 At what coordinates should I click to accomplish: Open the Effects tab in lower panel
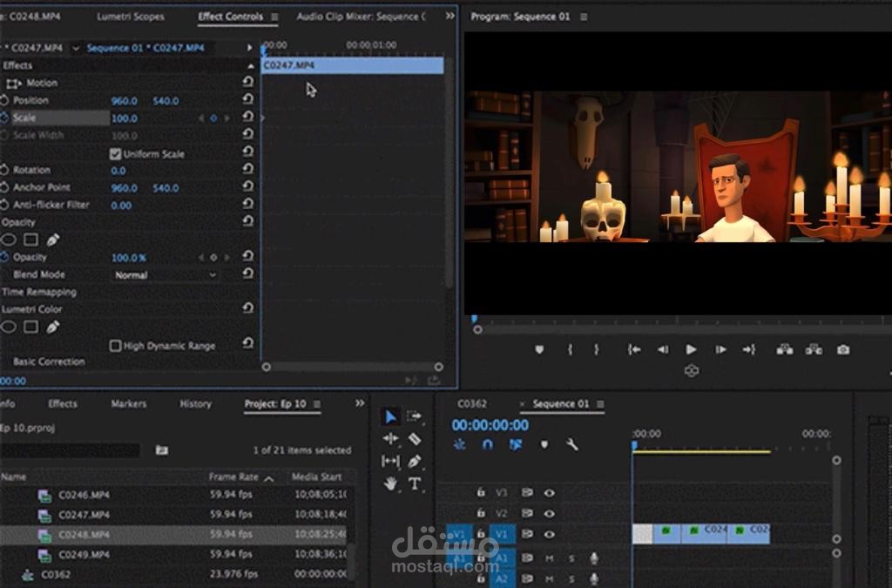[63, 403]
